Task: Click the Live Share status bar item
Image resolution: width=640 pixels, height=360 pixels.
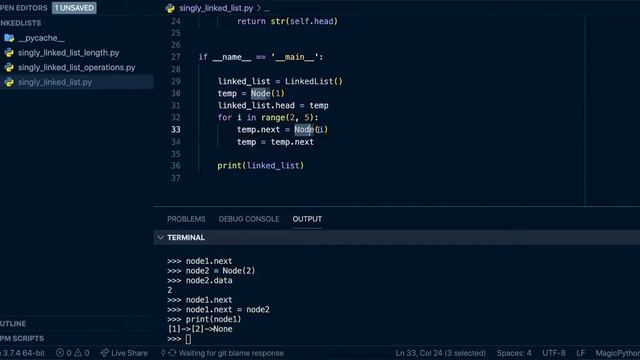Action: click(124, 353)
